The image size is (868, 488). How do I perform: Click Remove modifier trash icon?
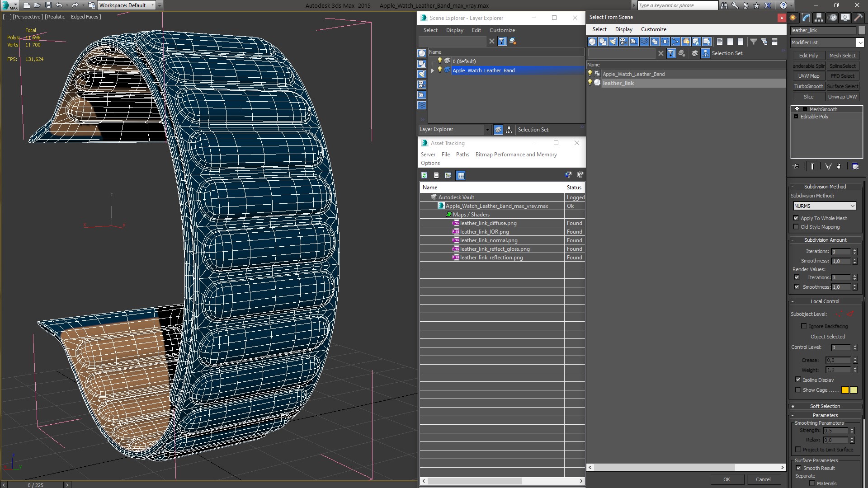pos(839,166)
